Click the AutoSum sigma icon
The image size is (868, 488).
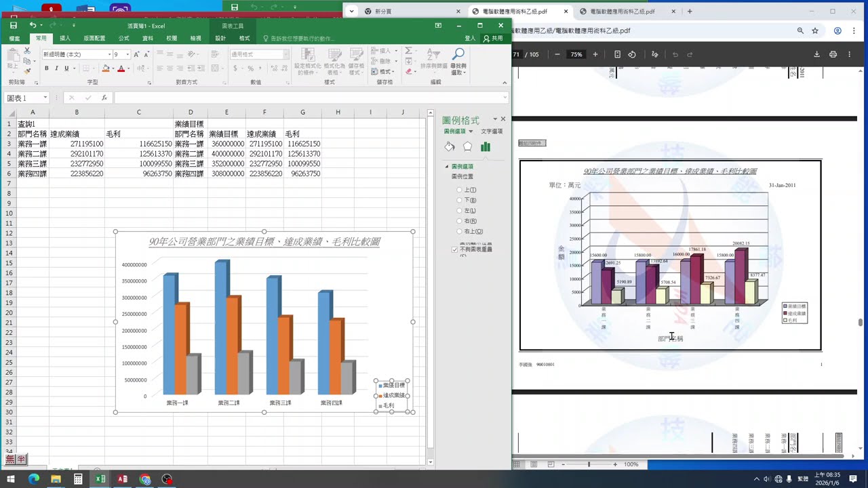pyautogui.click(x=408, y=51)
